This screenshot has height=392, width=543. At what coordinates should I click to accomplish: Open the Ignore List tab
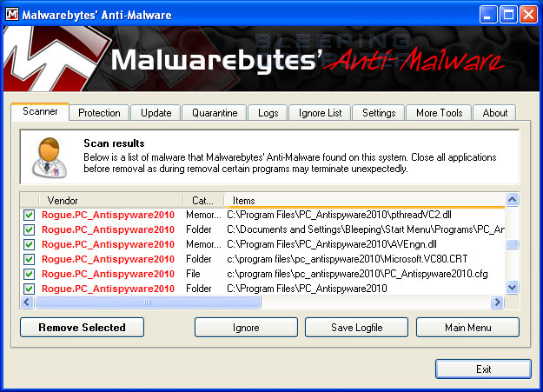pos(320,113)
